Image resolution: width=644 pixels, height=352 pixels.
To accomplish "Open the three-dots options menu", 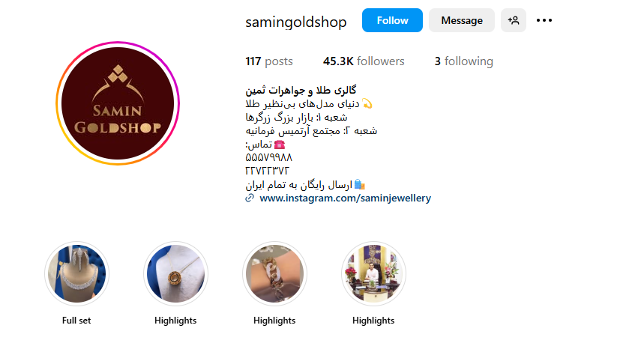I will coord(544,20).
